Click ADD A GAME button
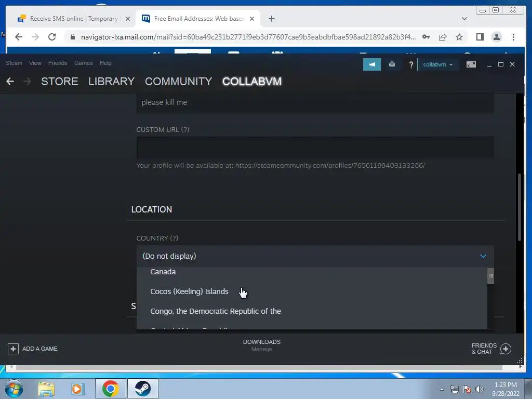This screenshot has width=532, height=399. coord(33,349)
